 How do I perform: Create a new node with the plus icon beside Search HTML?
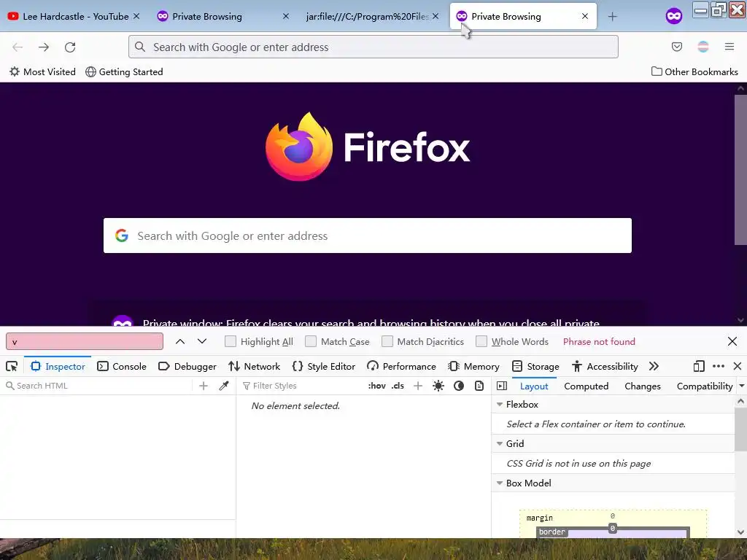pos(204,386)
